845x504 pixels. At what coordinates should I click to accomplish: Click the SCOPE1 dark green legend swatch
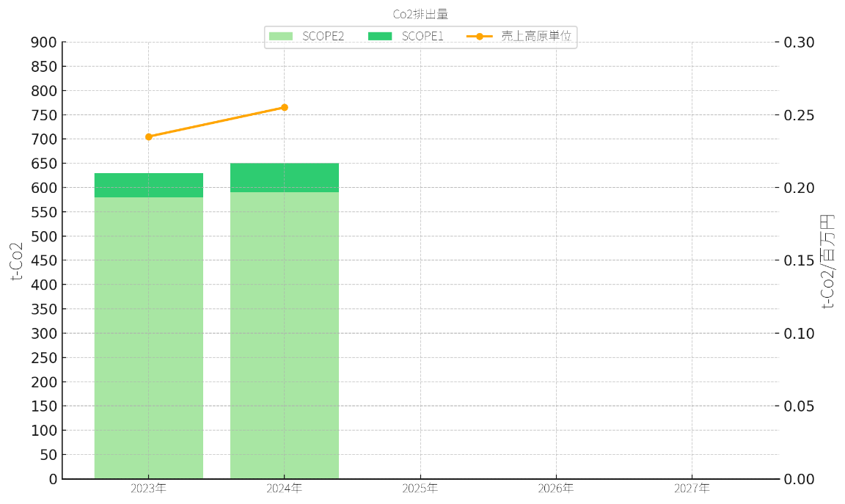[x=380, y=36]
